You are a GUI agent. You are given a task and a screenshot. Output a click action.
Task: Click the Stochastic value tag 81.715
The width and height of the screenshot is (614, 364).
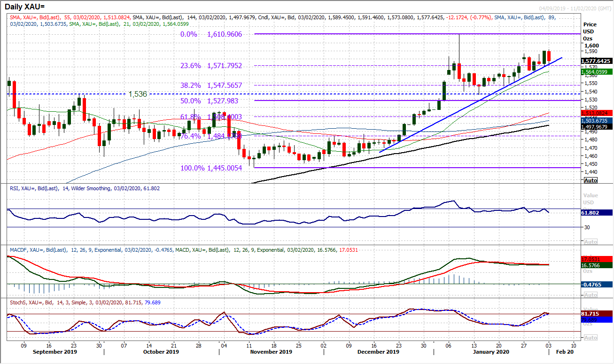tap(596, 313)
